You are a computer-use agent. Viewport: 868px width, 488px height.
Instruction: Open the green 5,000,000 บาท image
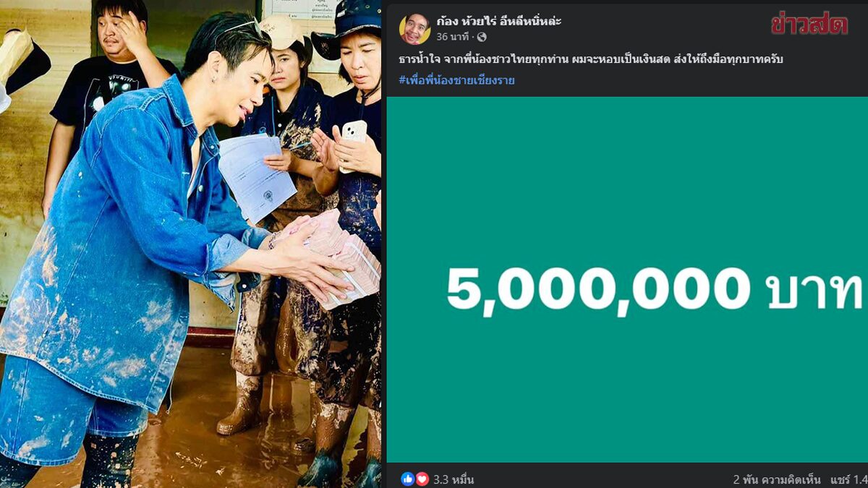(x=627, y=280)
